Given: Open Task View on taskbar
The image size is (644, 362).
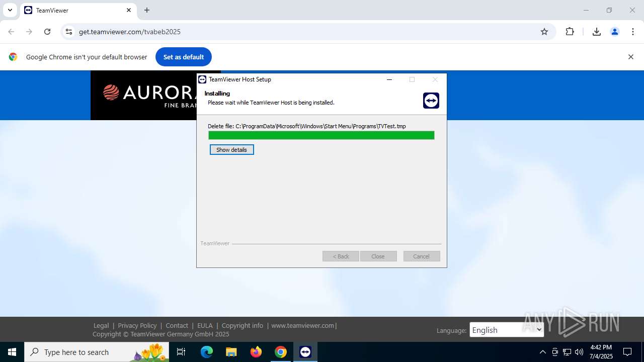Looking at the screenshot, I should pos(181,352).
